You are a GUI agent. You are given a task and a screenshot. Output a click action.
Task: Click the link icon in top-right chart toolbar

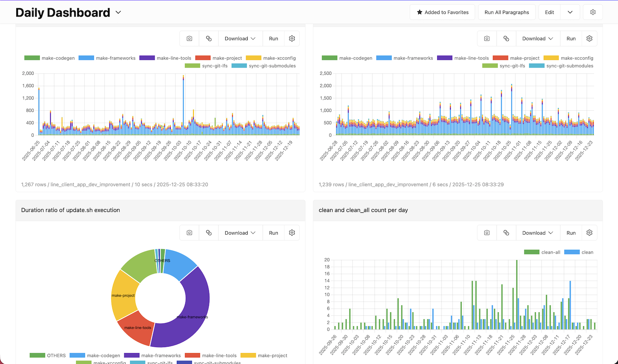pos(506,39)
